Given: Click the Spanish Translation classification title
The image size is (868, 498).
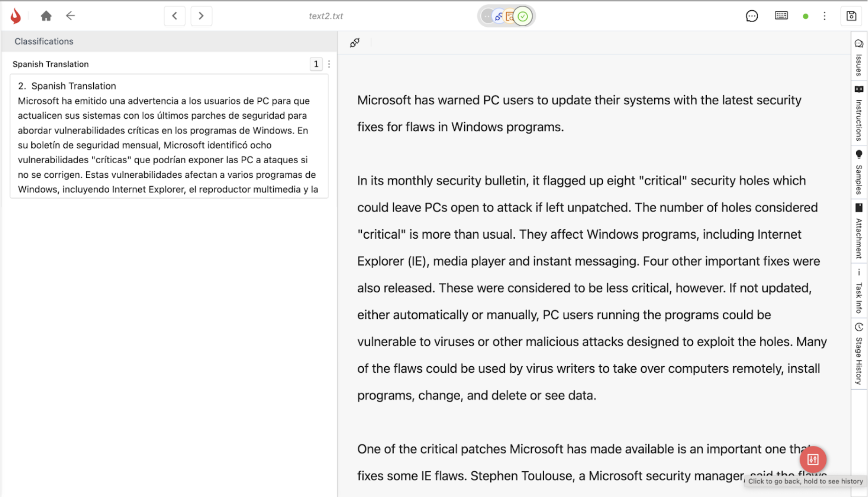Looking at the screenshot, I should coord(51,64).
